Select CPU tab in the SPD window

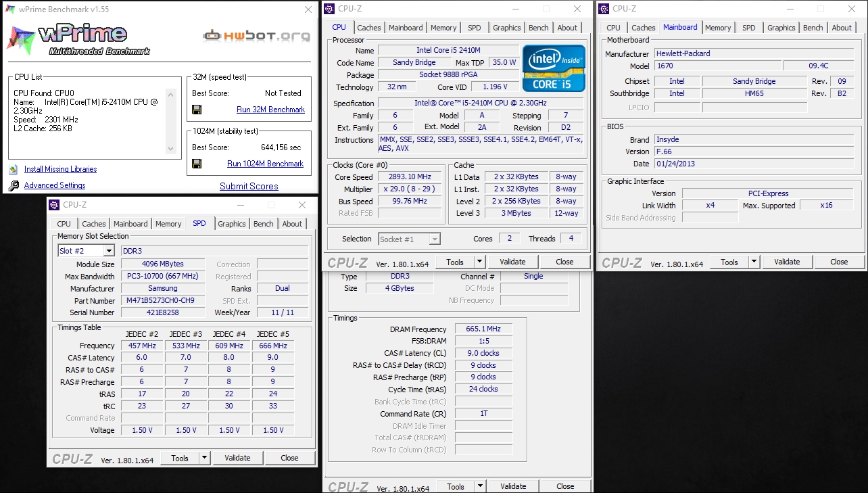[x=64, y=224]
